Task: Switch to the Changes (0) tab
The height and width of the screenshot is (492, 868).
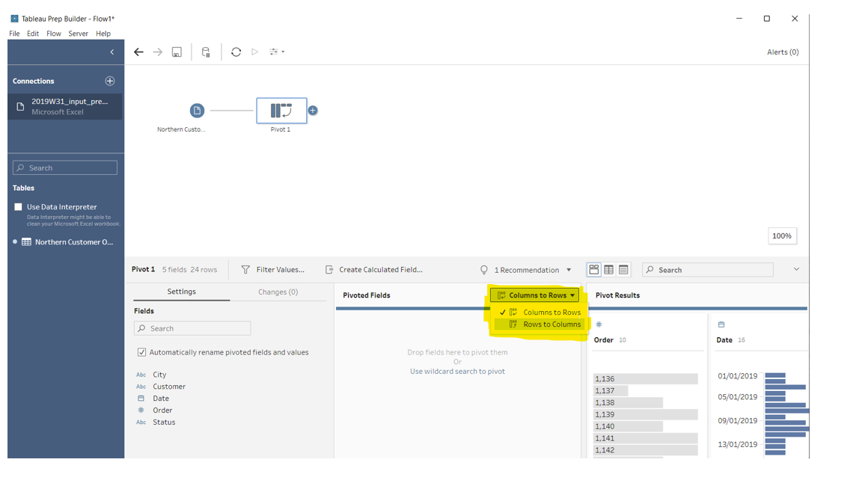Action: [x=278, y=292]
